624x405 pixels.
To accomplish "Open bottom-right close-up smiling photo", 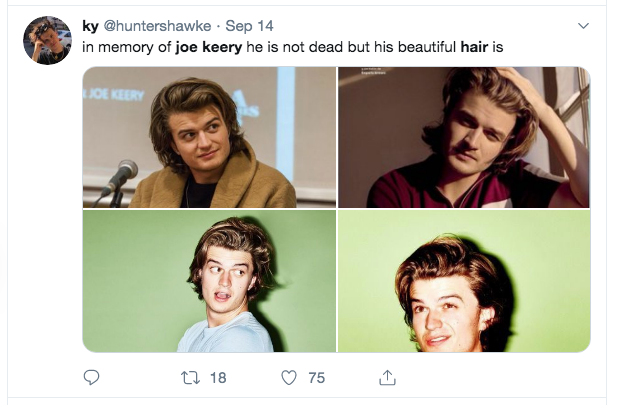I will pyautogui.click(x=463, y=281).
